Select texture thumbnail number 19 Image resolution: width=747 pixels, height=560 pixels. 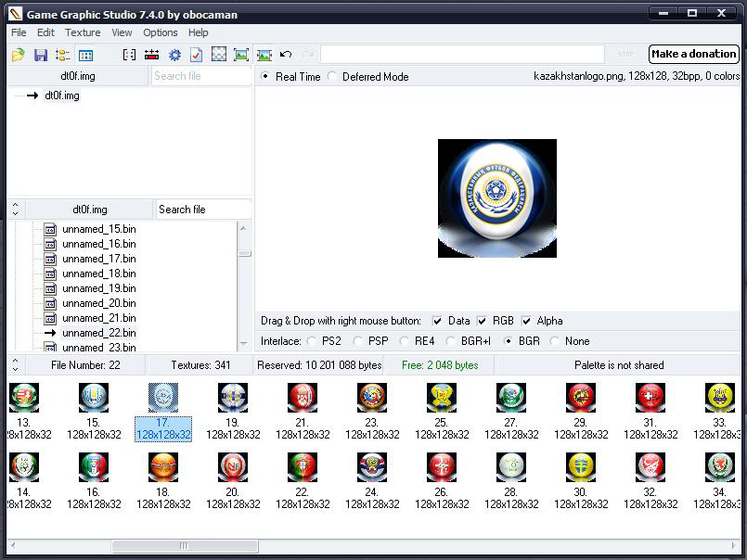[x=233, y=397]
